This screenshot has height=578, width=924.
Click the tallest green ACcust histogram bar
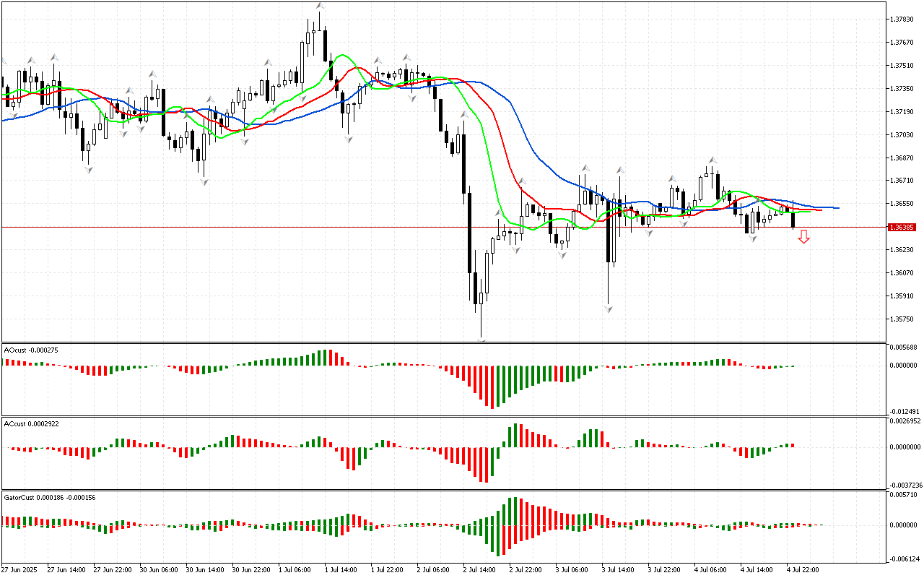tap(515, 434)
